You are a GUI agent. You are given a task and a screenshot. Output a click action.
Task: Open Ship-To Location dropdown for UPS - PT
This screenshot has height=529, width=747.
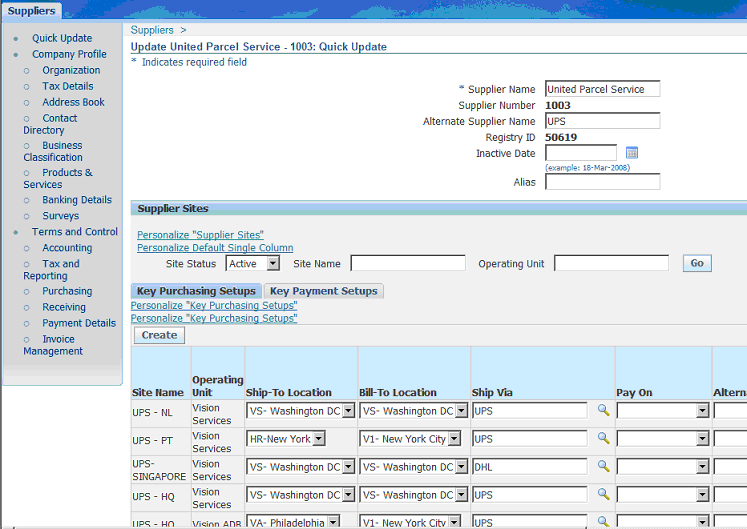(x=319, y=439)
